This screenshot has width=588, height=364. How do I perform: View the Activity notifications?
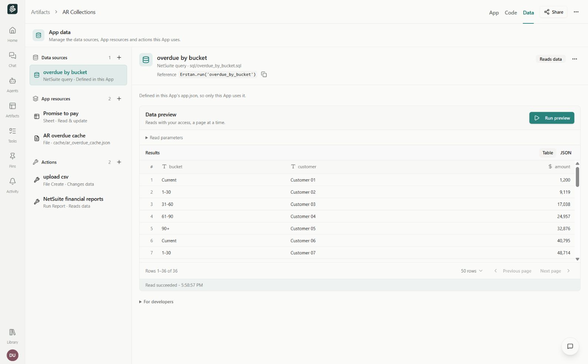[x=12, y=186]
